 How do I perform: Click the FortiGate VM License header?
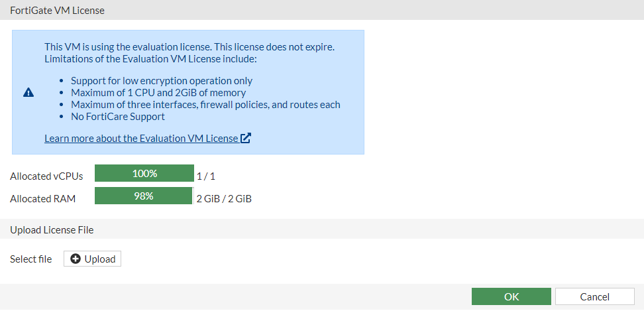(57, 11)
